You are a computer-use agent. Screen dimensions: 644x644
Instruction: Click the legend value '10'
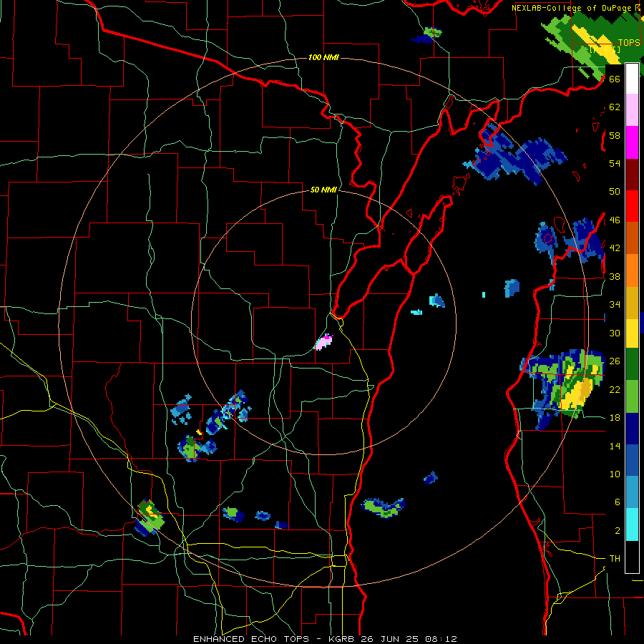[615, 474]
